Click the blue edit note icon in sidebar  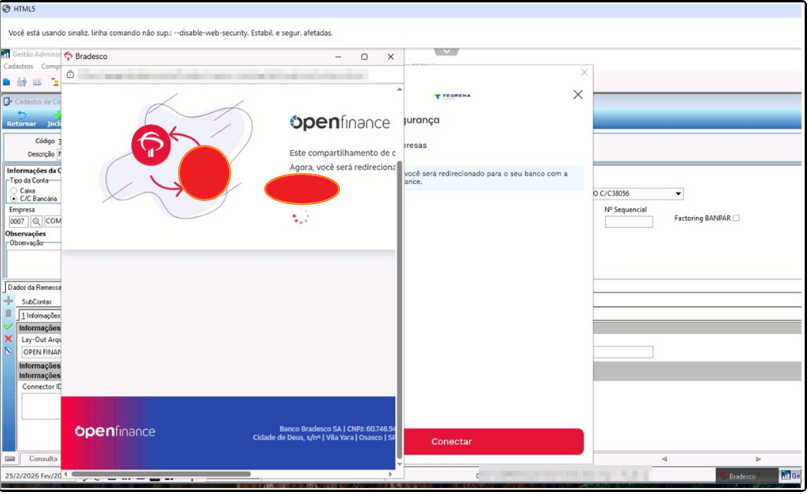[8, 351]
